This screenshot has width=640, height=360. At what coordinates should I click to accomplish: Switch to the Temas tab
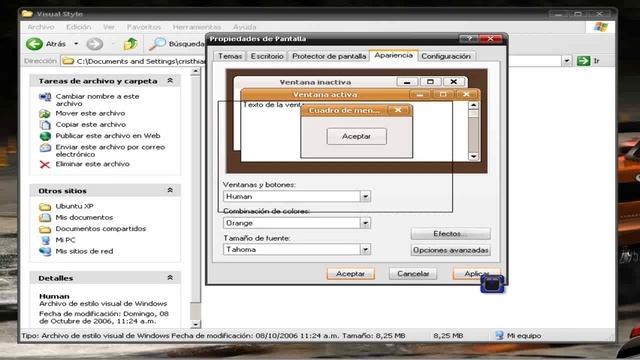click(230, 56)
